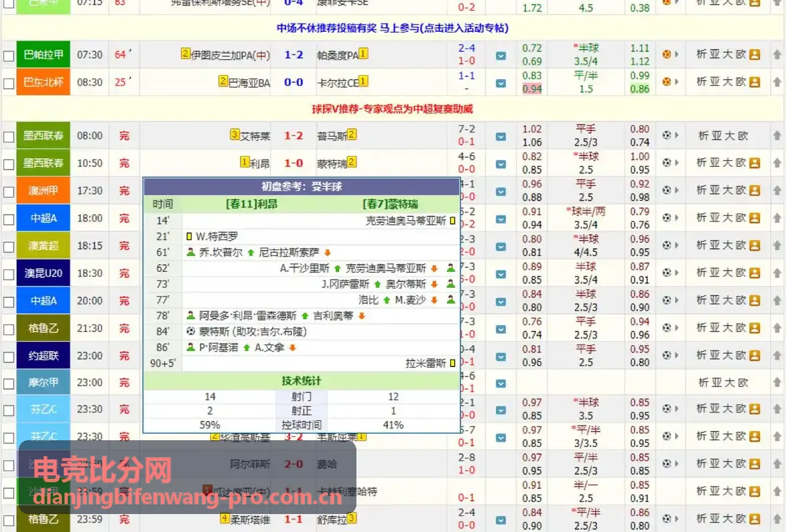Expand blue dropdown in 巴东北杯 08:30 row
Viewport: 786px width, 532px height.
501,83
